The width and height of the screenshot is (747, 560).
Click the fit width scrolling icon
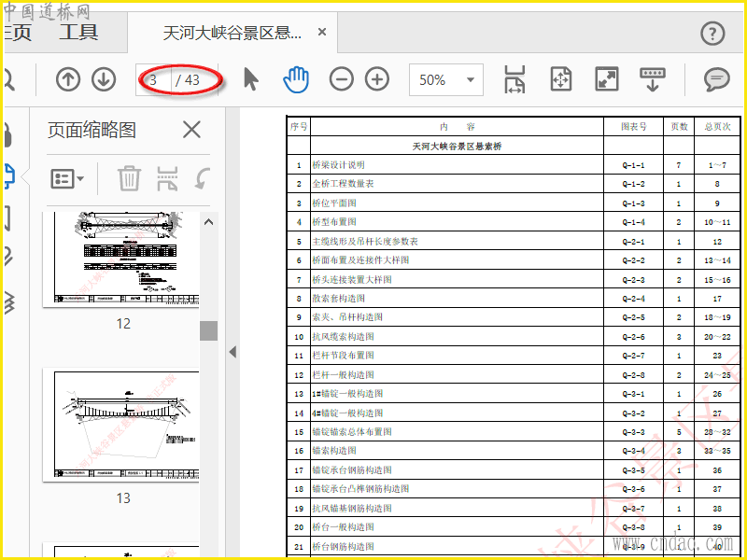(x=514, y=79)
